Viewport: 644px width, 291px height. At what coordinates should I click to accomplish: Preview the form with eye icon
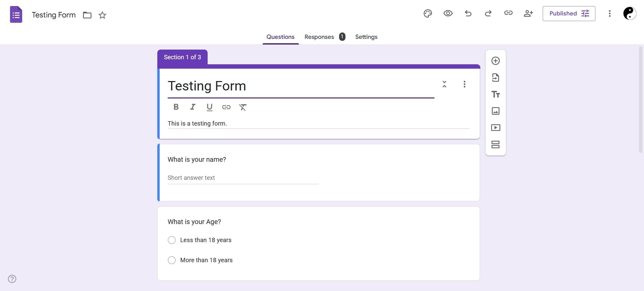click(x=448, y=13)
